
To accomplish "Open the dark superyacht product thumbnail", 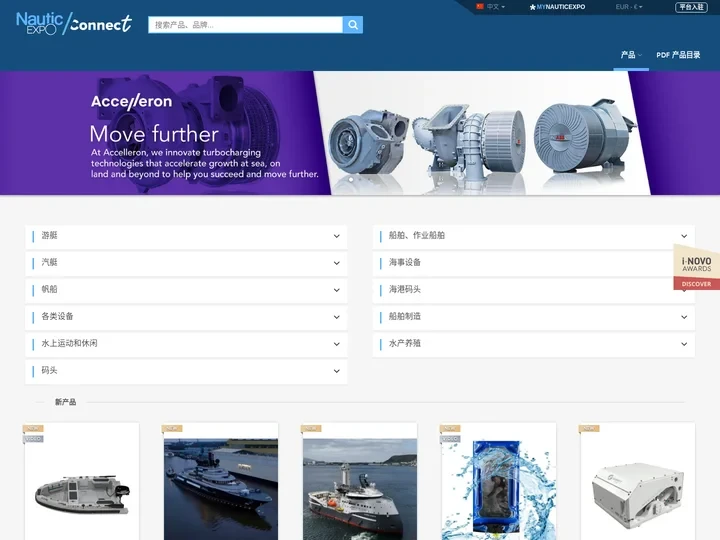I will point(221,489).
